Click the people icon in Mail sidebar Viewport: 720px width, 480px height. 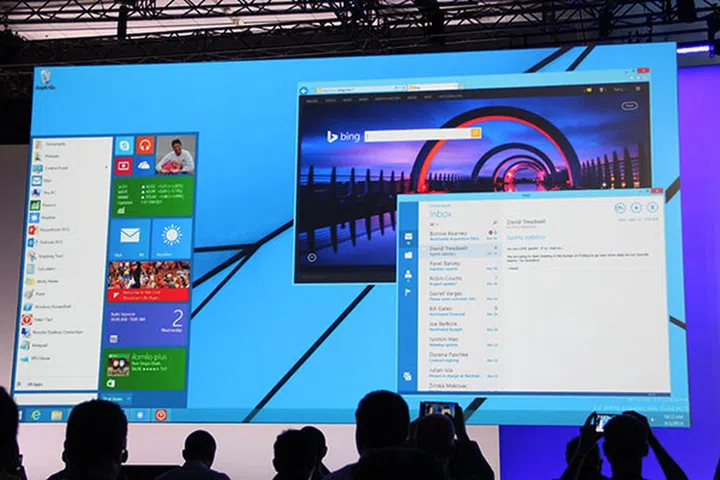pyautogui.click(x=409, y=275)
